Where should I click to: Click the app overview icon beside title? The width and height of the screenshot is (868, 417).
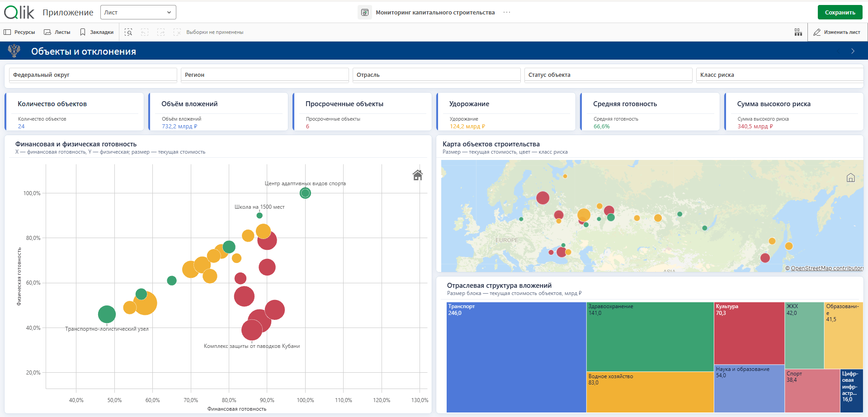[365, 12]
